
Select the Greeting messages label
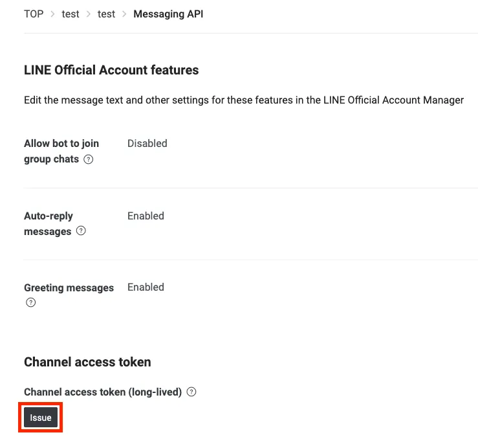[x=69, y=287]
